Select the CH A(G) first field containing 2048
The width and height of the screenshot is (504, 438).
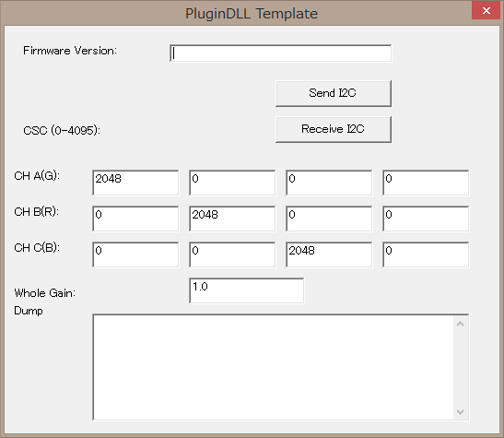[135, 183]
